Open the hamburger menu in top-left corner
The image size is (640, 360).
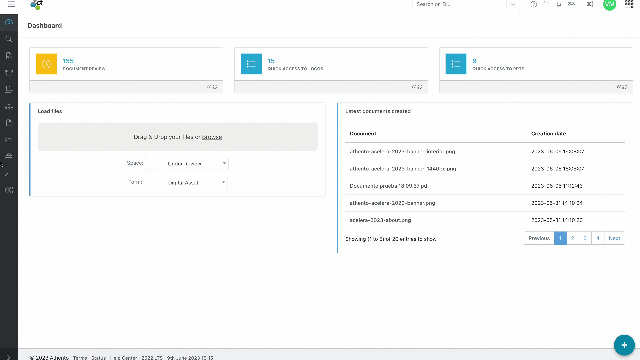pyautogui.click(x=11, y=4)
